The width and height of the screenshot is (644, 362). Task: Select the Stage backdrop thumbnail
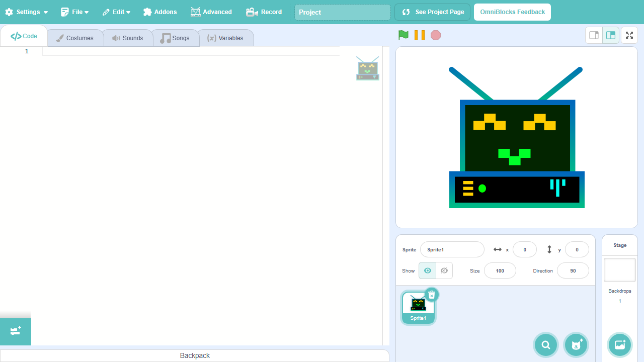(x=620, y=270)
